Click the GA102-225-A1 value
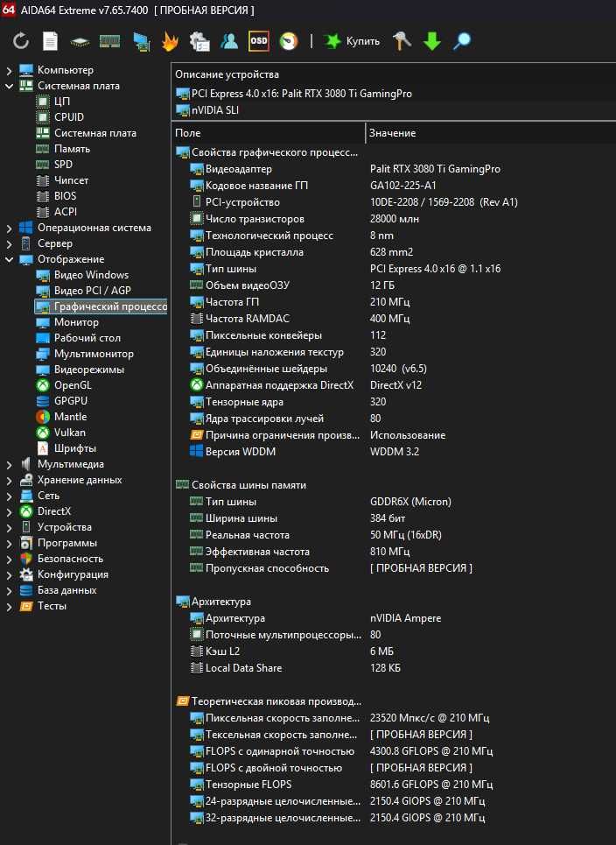 pyautogui.click(x=403, y=186)
